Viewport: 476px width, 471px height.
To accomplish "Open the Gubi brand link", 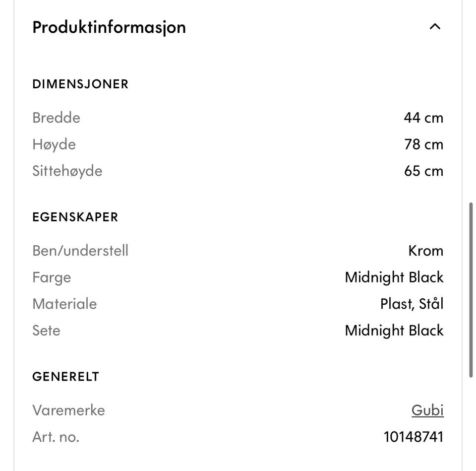I will point(427,410).
